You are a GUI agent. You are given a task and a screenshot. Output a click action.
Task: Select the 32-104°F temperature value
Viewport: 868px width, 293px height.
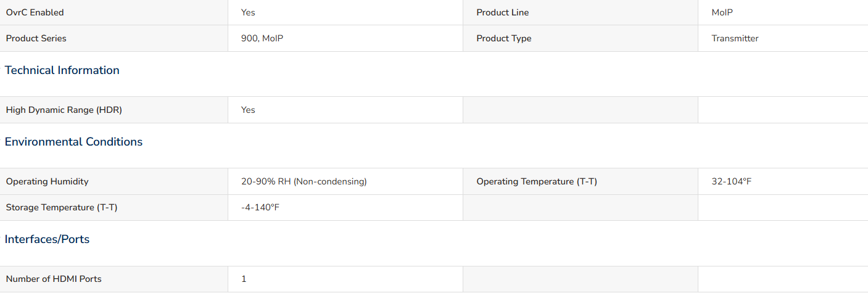pos(731,181)
